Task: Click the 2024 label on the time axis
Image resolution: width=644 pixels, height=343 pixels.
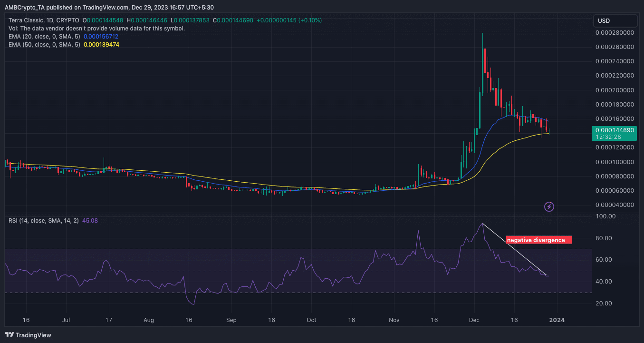Action: (557, 320)
